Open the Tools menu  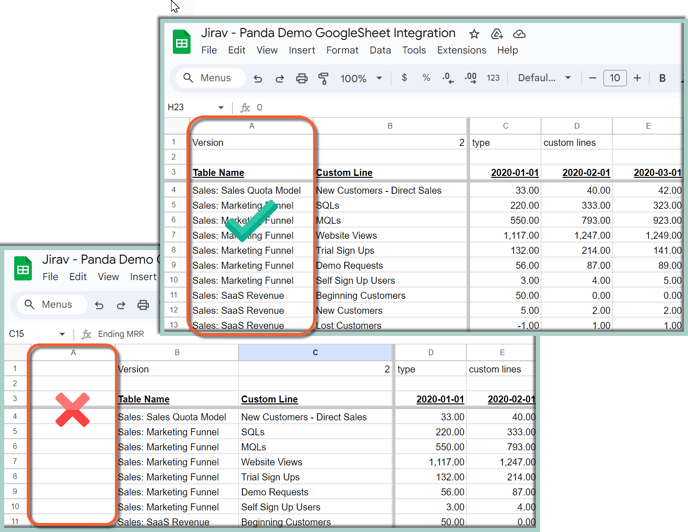coord(414,50)
